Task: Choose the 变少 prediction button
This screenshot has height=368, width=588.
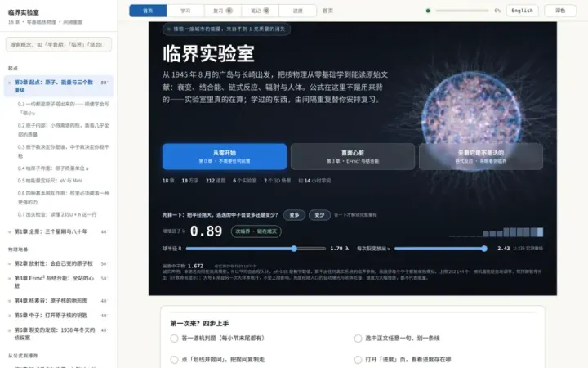Action: [319, 215]
